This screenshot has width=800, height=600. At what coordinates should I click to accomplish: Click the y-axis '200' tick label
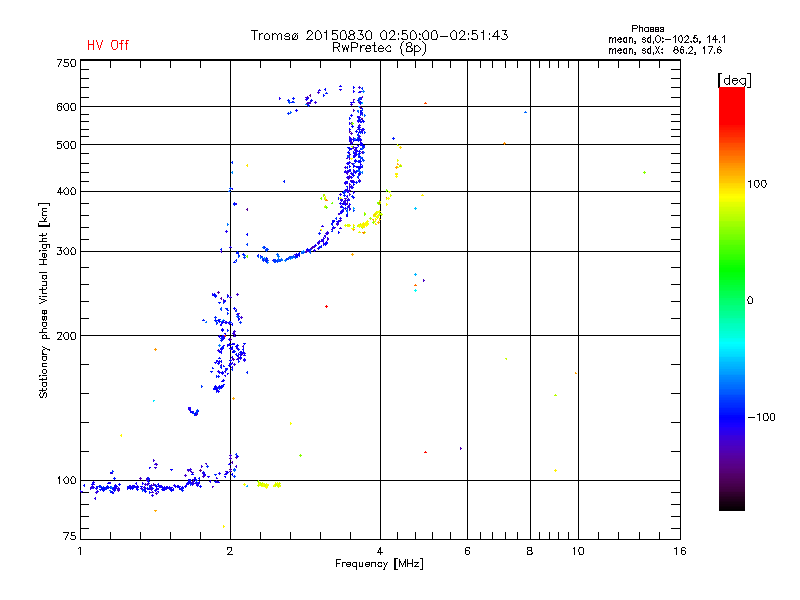[x=66, y=336]
